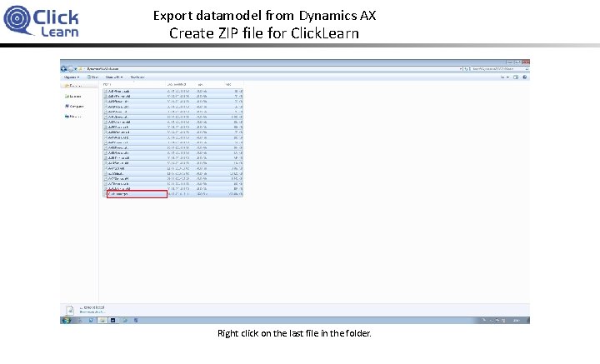Viewport: 600px width, 364px height.
Task: Go back with the Explorer Back arrow
Action: point(63,69)
